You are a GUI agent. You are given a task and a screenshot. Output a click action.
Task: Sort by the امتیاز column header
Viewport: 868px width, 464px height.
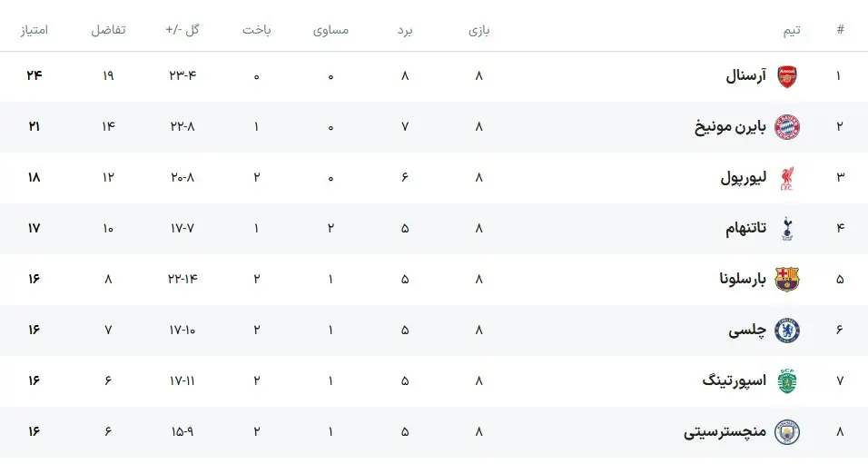tap(34, 29)
